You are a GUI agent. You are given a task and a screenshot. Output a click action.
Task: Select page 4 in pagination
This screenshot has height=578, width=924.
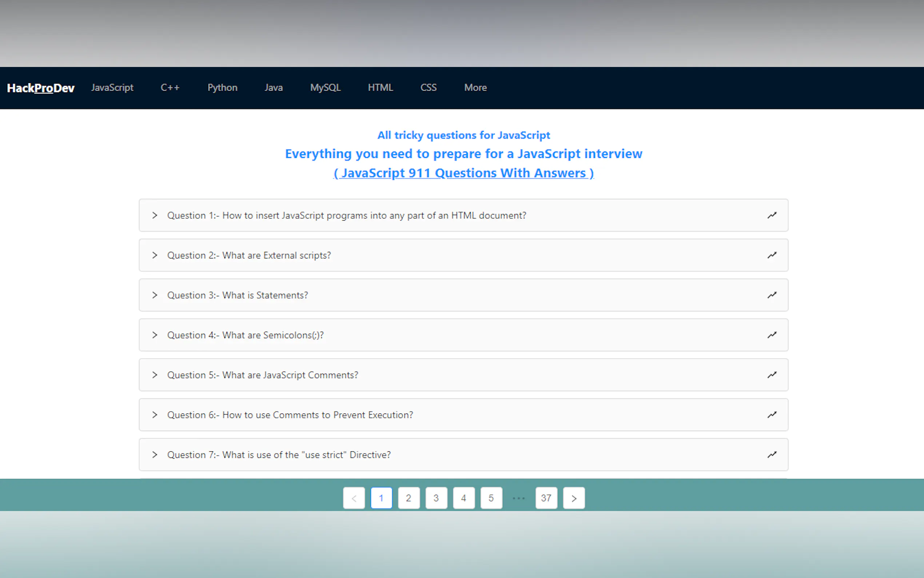click(x=464, y=498)
